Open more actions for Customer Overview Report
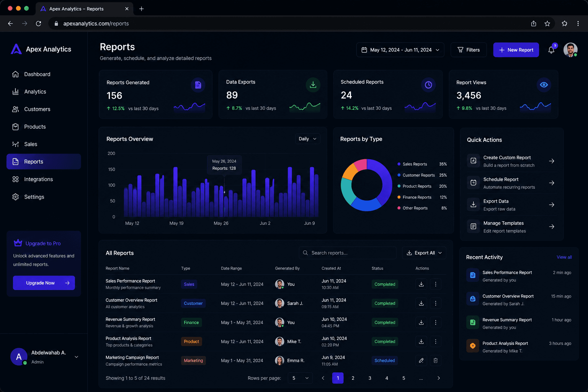588x392 pixels. coord(436,303)
